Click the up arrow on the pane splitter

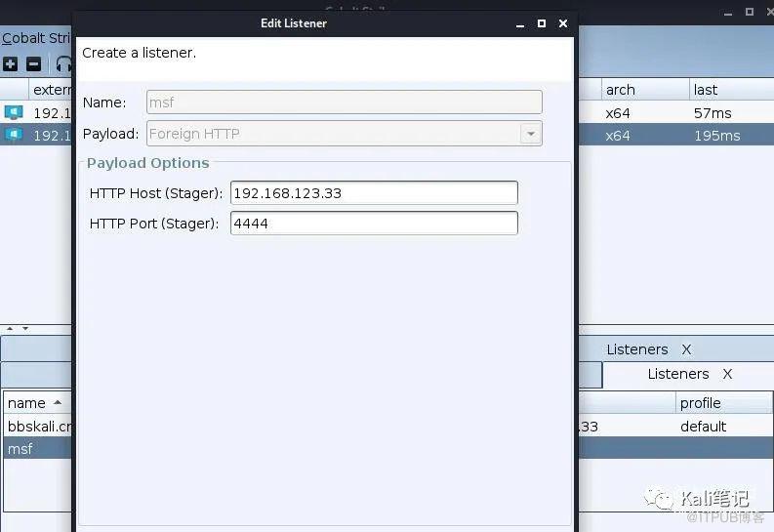(x=10, y=328)
